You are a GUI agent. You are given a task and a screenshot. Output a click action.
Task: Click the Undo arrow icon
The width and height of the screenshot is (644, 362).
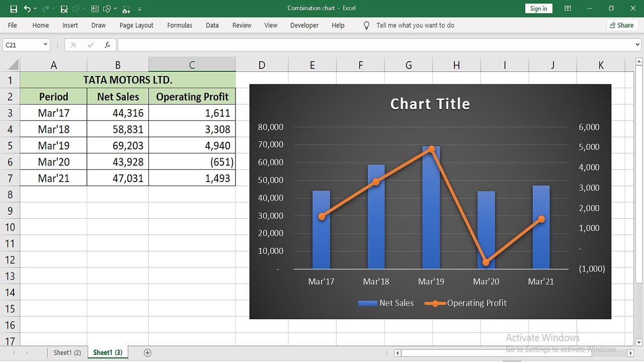27,9
